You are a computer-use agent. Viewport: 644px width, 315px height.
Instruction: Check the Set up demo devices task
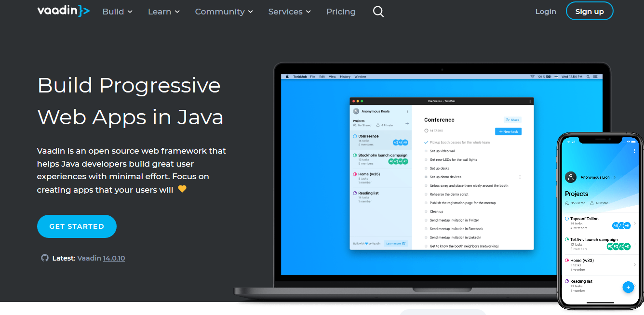[426, 177]
